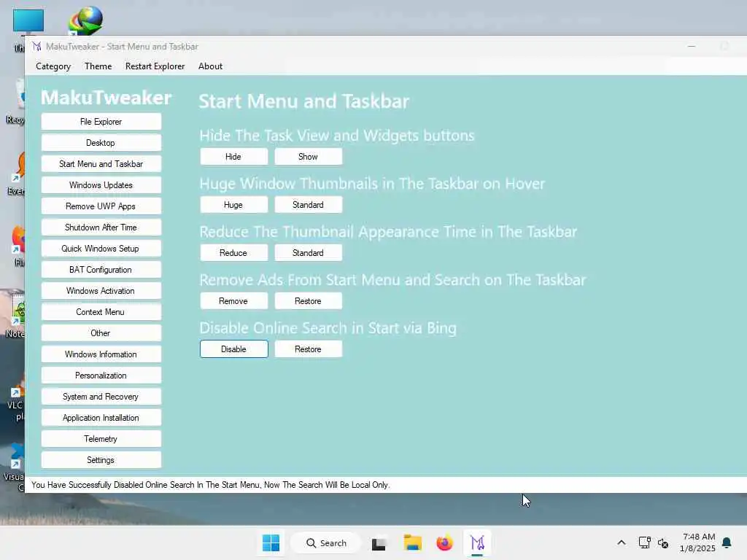
Task: Enable Huge taskbar window thumbnails
Action: pos(233,205)
